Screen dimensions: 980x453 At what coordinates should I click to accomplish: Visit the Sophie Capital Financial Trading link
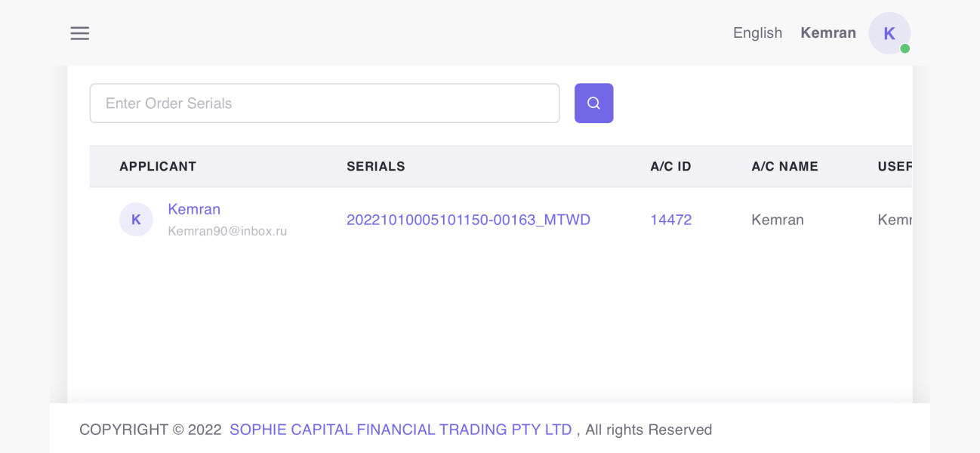click(x=400, y=430)
